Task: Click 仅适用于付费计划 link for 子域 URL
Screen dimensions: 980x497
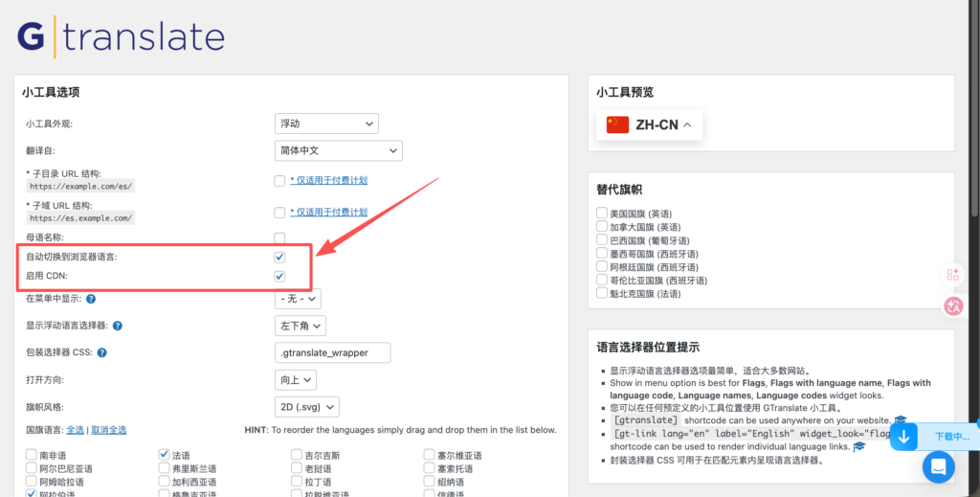Action: pos(329,212)
